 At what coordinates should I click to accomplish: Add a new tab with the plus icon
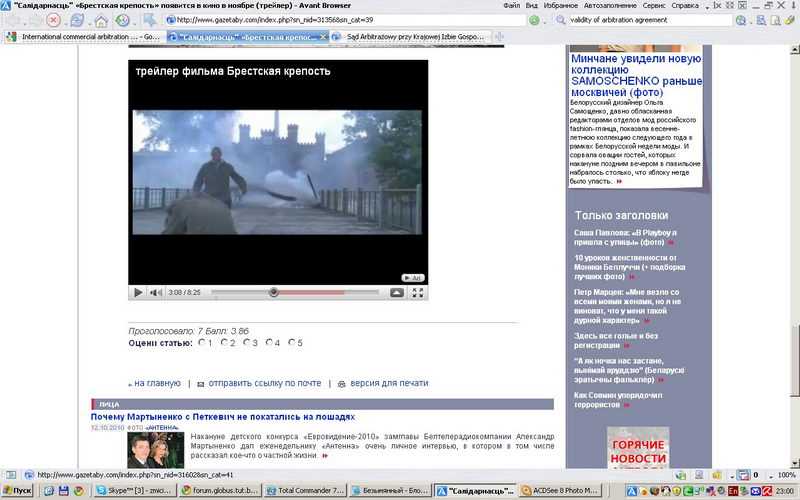click(x=499, y=37)
